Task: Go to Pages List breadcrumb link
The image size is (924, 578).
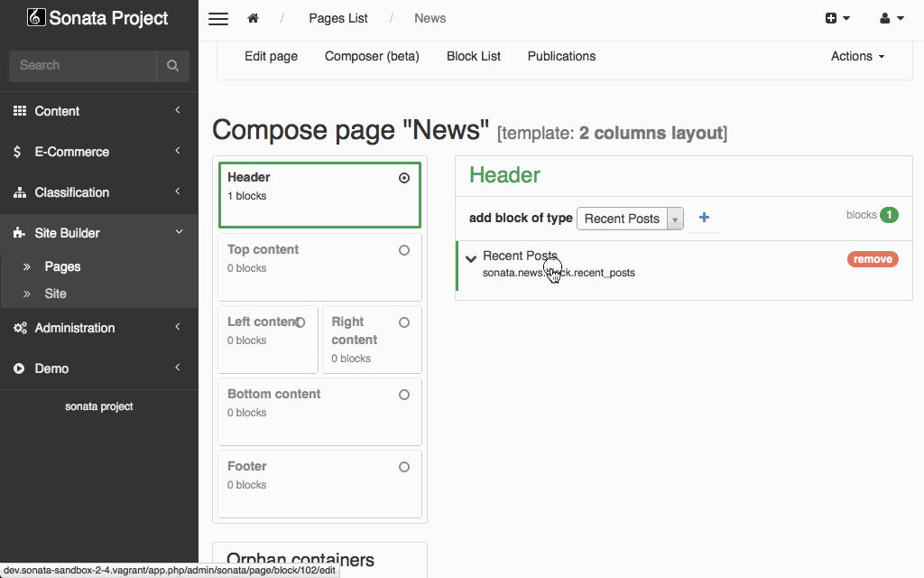Action: [338, 18]
